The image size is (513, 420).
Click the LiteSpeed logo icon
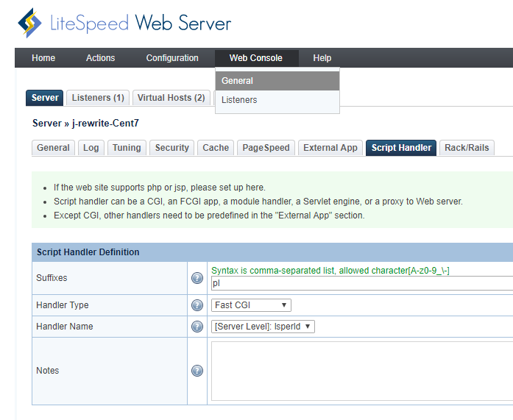tap(29, 23)
